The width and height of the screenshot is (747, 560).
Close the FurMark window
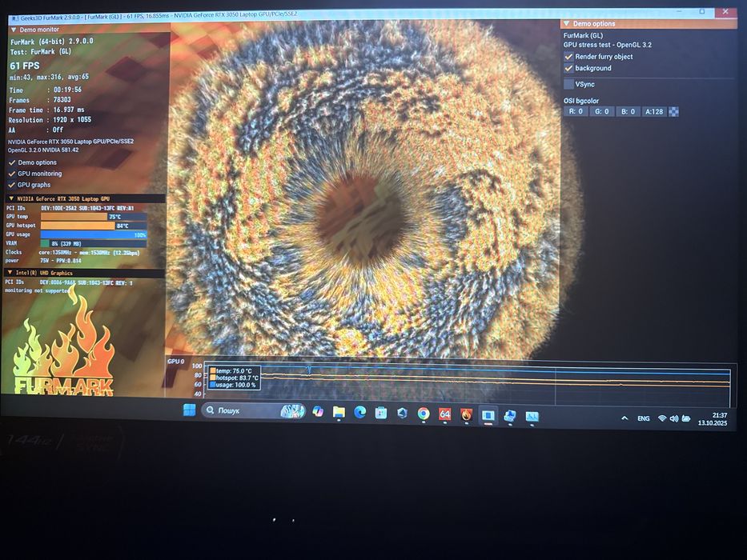click(725, 11)
